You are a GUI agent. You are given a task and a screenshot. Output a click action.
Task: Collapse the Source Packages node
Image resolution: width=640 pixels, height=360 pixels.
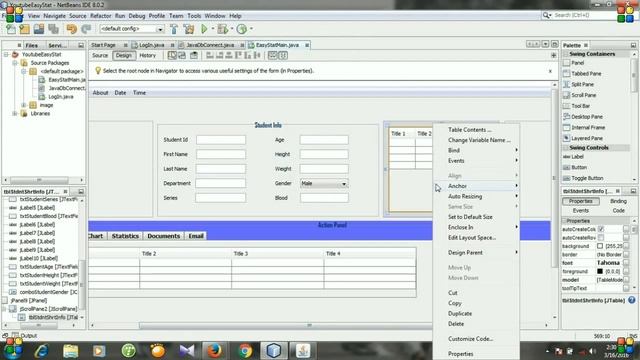tap(15, 63)
